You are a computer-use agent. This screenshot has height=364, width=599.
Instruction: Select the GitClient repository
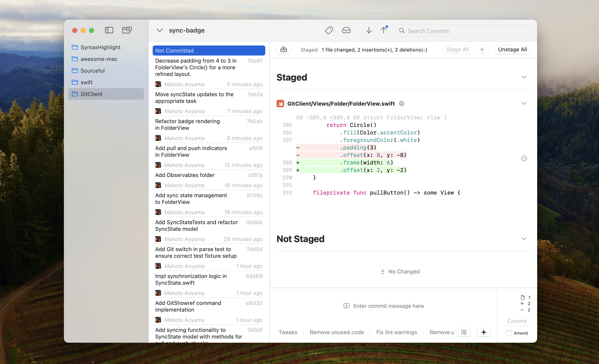click(x=106, y=94)
